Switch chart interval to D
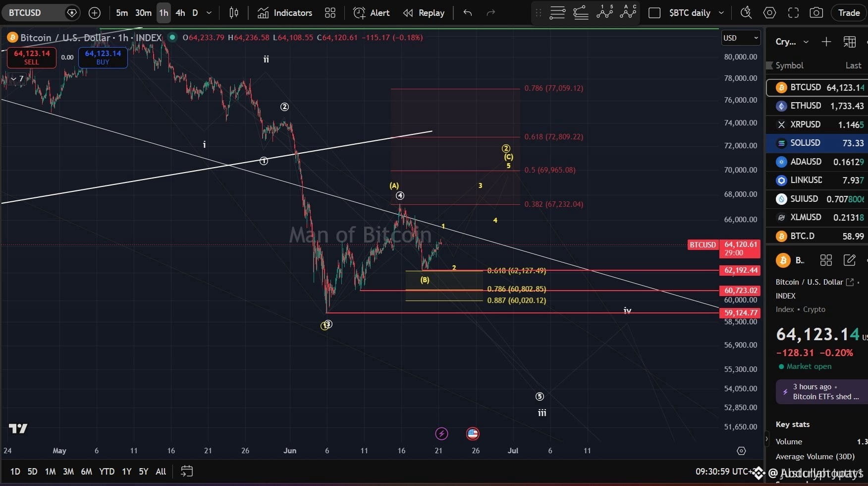Image resolution: width=868 pixels, height=486 pixels. point(195,13)
